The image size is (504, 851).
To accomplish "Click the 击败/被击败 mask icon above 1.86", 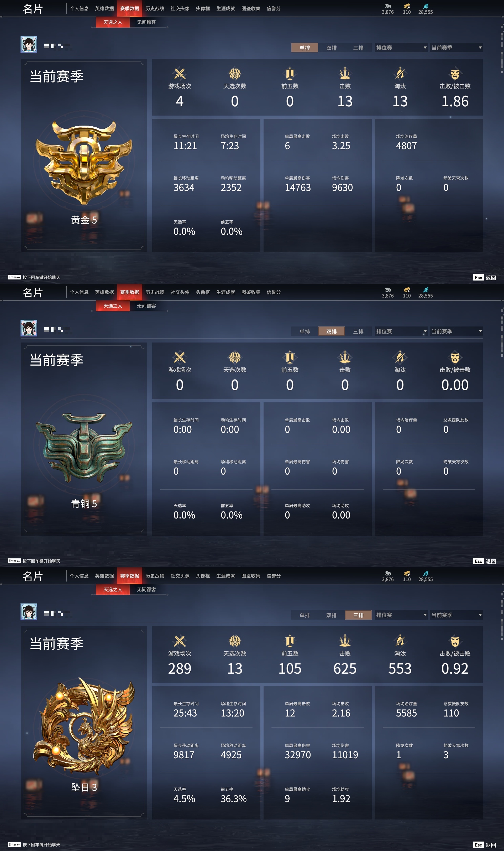I will pyautogui.click(x=455, y=73).
